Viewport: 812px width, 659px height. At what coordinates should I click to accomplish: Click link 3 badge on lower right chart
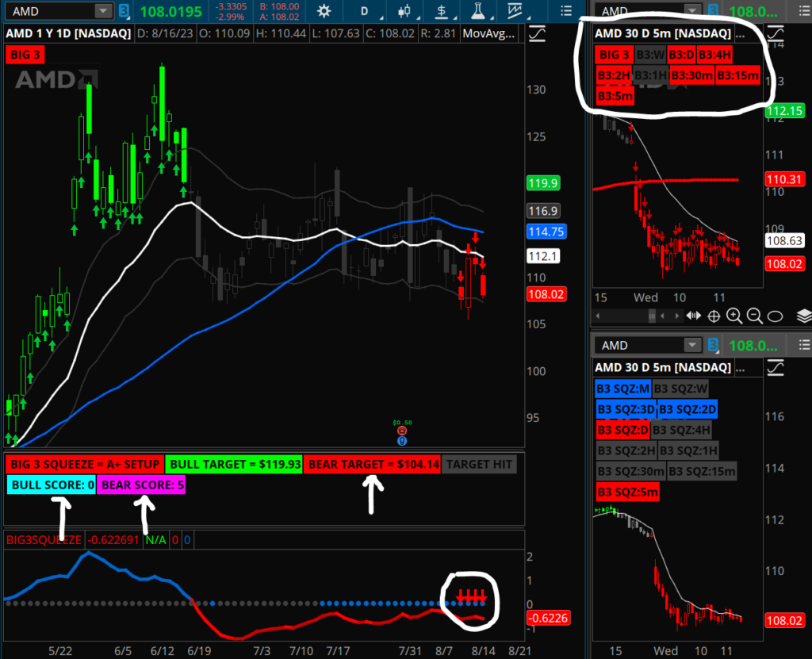tap(713, 345)
